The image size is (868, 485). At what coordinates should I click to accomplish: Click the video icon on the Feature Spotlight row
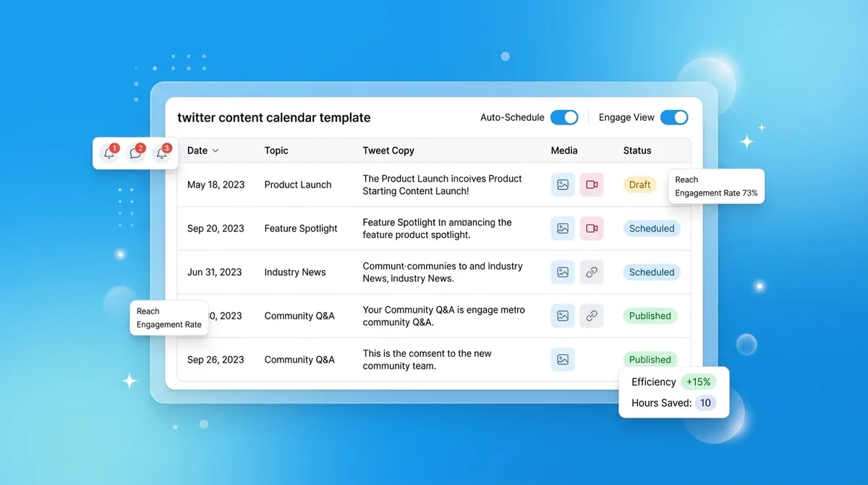[592, 228]
